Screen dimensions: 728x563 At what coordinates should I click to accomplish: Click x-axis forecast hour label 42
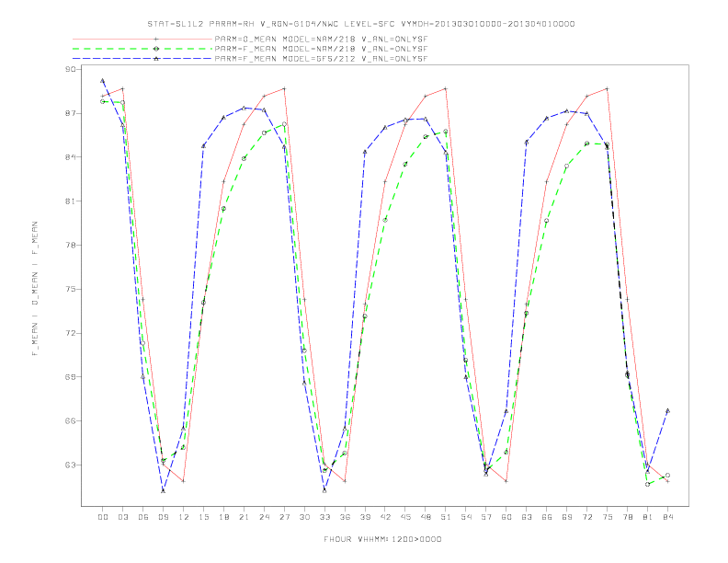click(385, 517)
